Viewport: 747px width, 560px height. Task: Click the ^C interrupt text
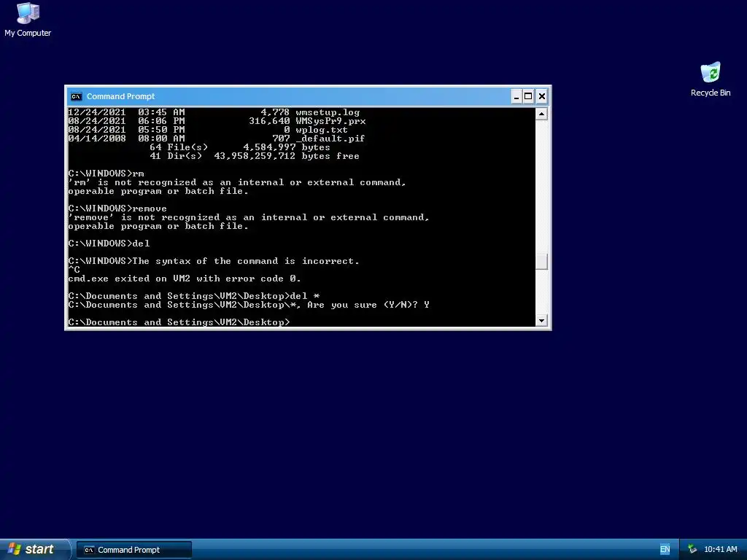pyautogui.click(x=74, y=270)
